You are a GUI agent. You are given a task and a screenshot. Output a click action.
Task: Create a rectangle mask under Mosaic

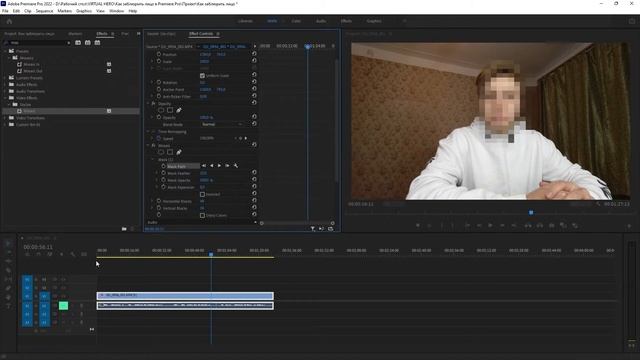click(170, 152)
